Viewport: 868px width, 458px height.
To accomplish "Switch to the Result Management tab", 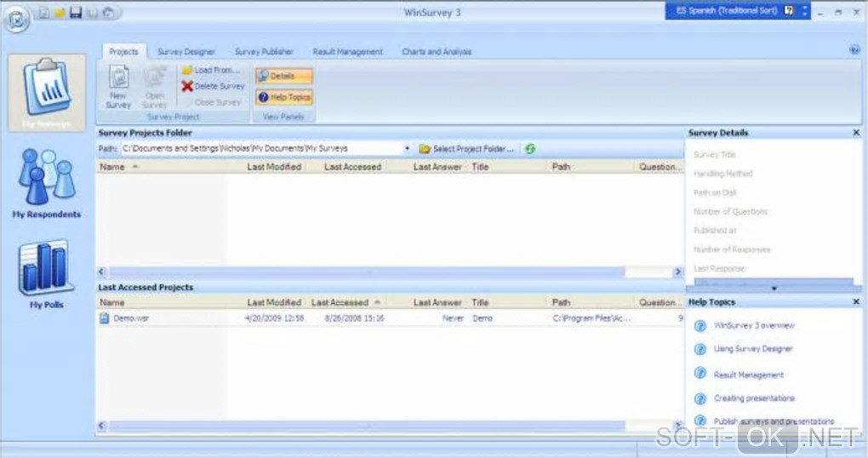I will tap(348, 52).
